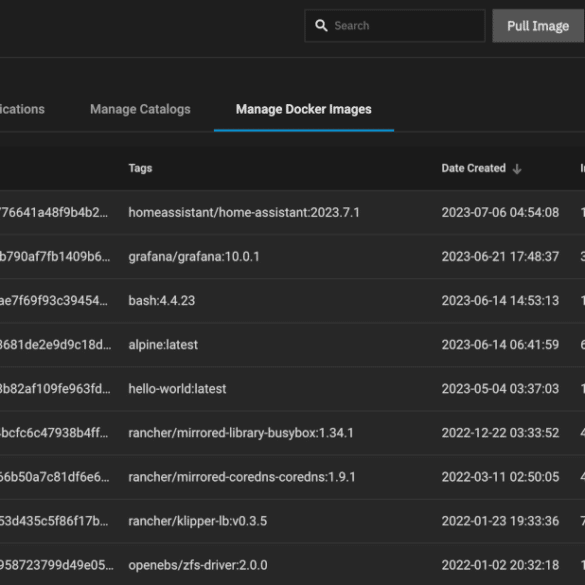Click the Date Created sort arrow
This screenshot has width=585, height=585.
pos(517,169)
